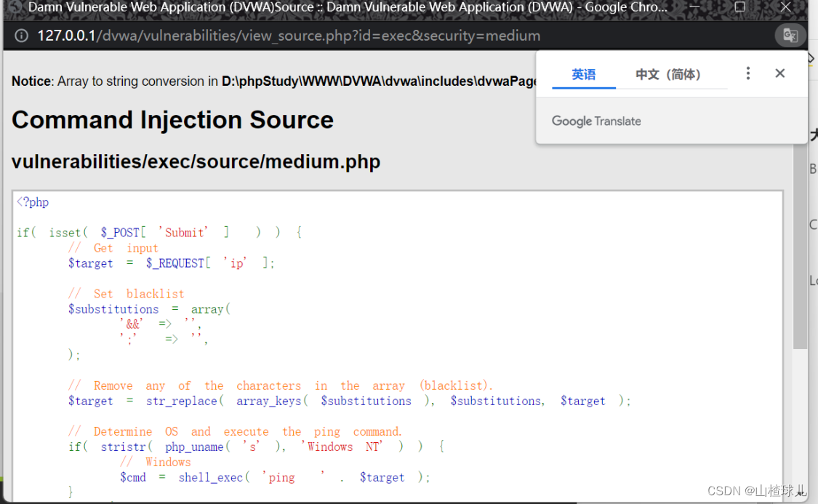818x504 pixels.
Task: Click the vulnerabilities/exec/source/medium.php heading
Action: 196,161
